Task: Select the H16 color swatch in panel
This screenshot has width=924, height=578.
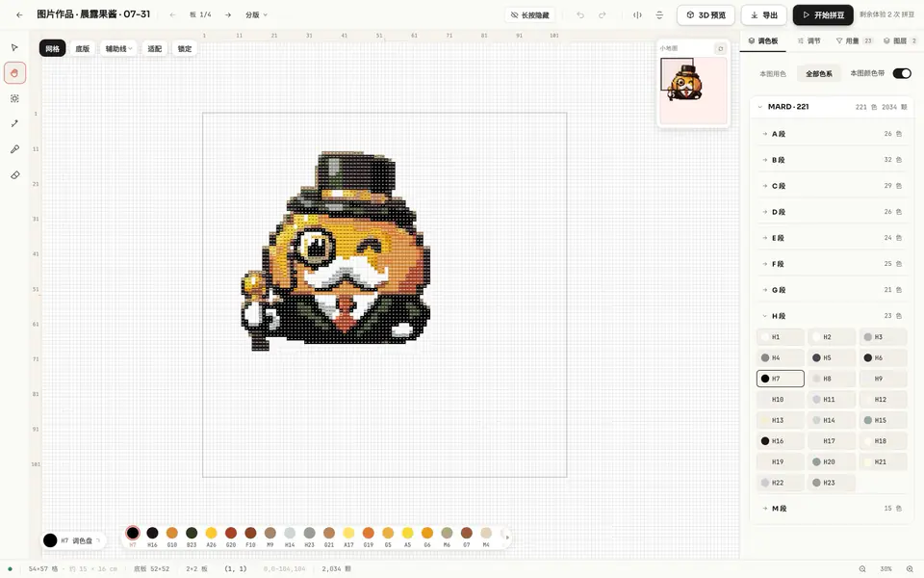Action: pyautogui.click(x=781, y=440)
